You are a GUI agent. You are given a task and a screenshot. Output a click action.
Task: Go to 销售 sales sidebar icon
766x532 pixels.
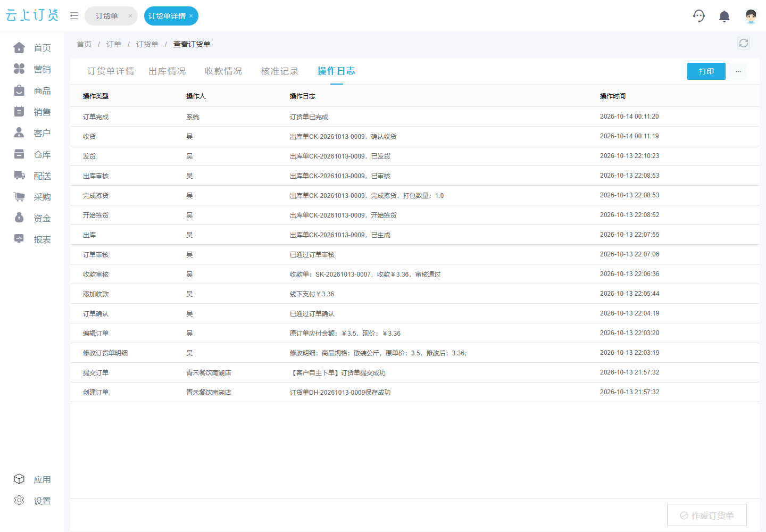[x=19, y=112]
